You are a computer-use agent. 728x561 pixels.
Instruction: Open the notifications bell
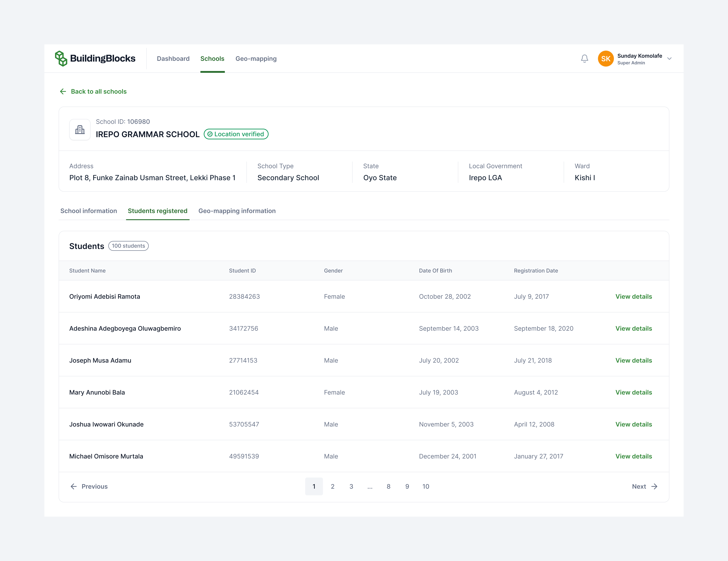(x=584, y=59)
